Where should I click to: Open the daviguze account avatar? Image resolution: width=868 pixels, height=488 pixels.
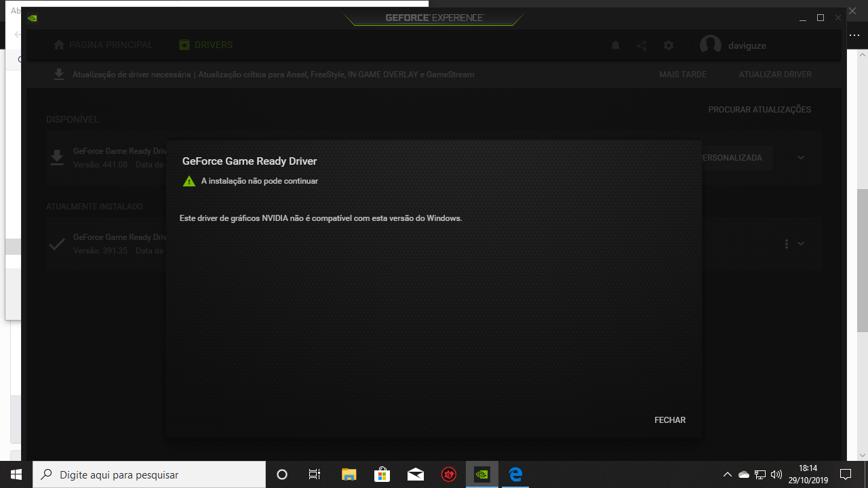click(710, 45)
